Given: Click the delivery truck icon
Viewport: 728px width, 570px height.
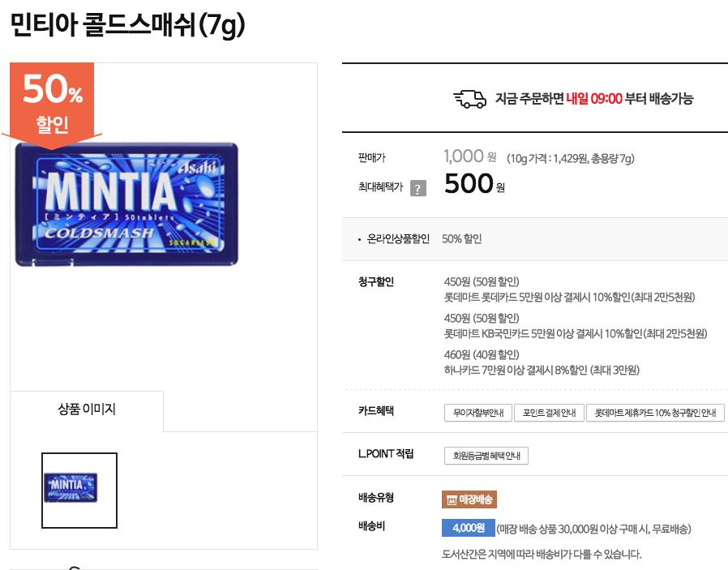Looking at the screenshot, I should [469, 99].
